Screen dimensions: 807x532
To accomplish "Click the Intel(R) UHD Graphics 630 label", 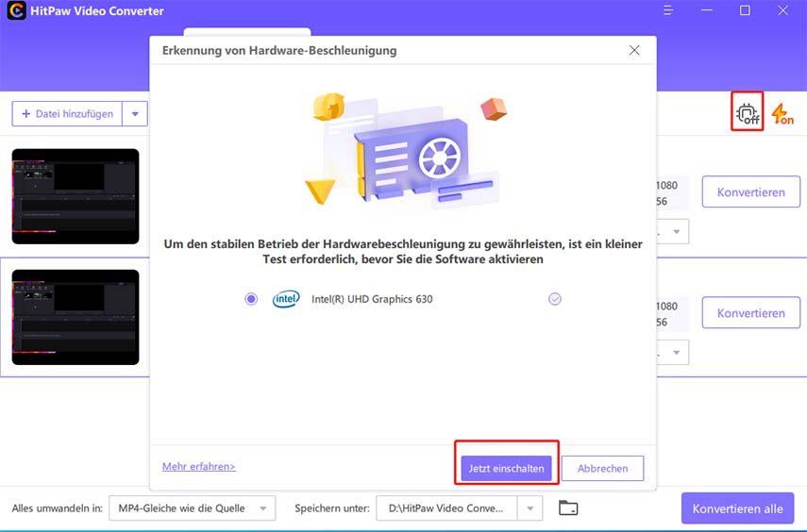I will (372, 299).
